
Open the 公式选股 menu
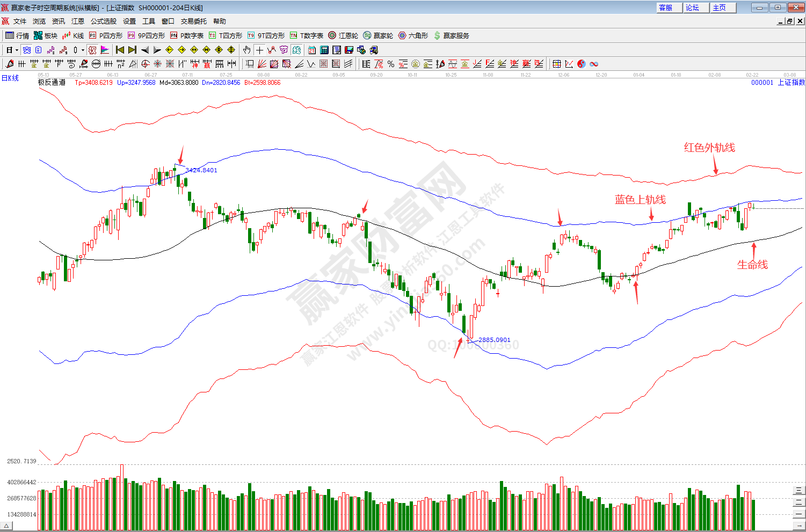click(104, 21)
